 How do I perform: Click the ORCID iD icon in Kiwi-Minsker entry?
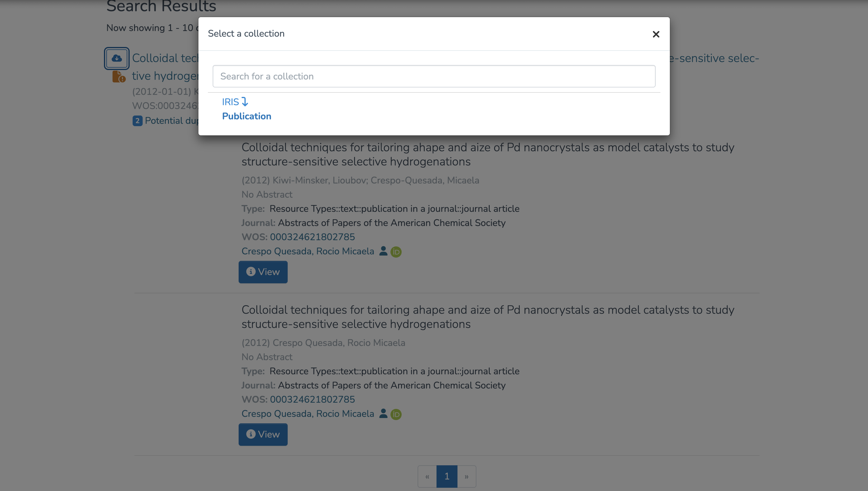point(396,252)
